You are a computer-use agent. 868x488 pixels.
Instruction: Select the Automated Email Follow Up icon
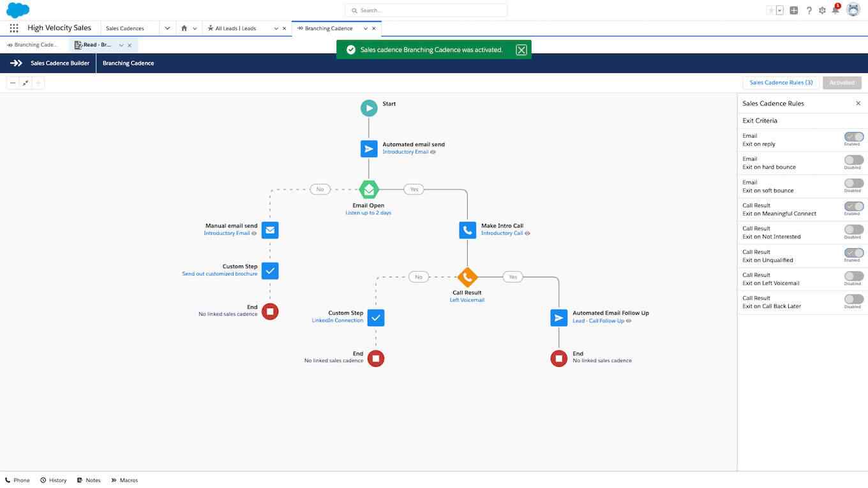click(x=559, y=317)
